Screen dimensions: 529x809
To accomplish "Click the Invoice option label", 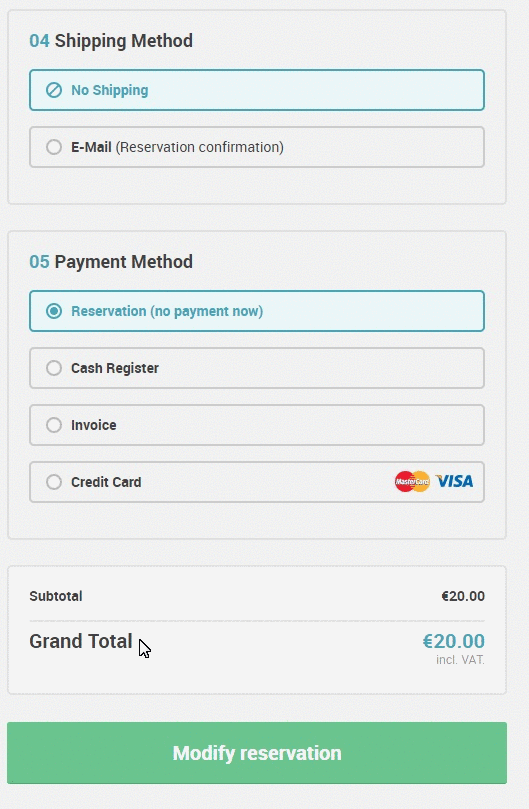I will pos(94,425).
